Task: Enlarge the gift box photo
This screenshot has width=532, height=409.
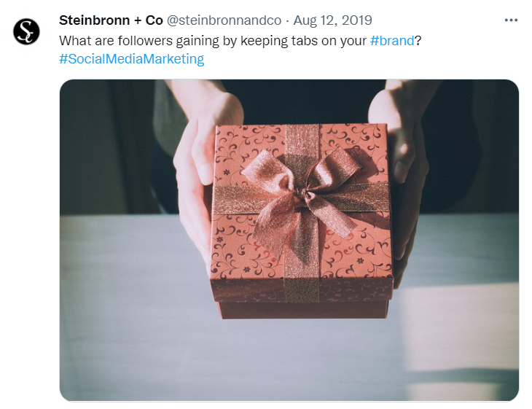Action: click(x=289, y=240)
